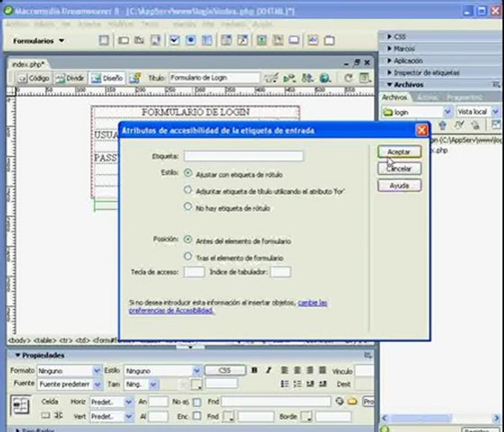The width and height of the screenshot is (504, 432).
Task: Insert a Text Field form element
Action: (x=124, y=41)
